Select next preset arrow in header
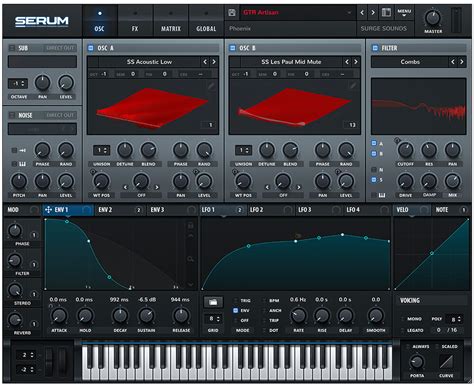Screen dimensions: 474x386 point(373,13)
